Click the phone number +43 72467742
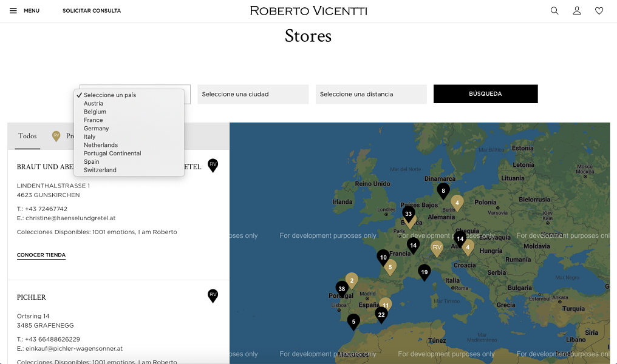 (x=46, y=209)
